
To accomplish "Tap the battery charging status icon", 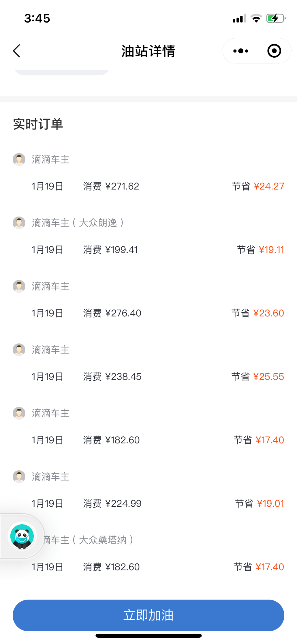I will pos(276,18).
